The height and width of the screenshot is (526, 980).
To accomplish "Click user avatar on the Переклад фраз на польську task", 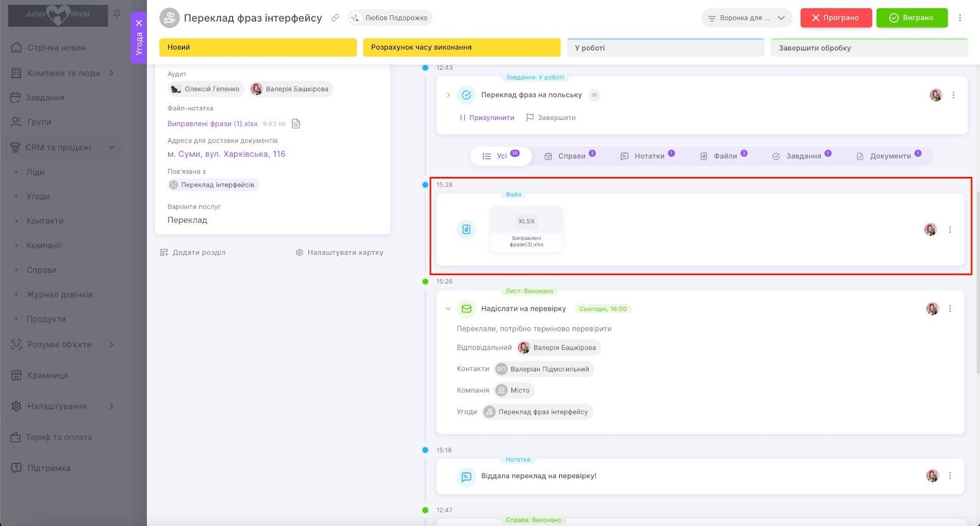I will tap(935, 95).
